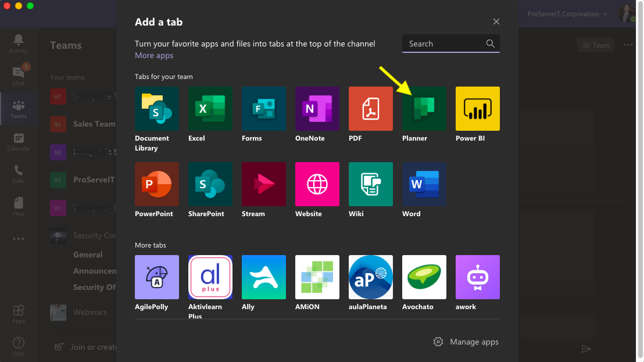Select the Avochato app under More tabs
Screen dimensions: 644x362
pyautogui.click(x=424, y=277)
